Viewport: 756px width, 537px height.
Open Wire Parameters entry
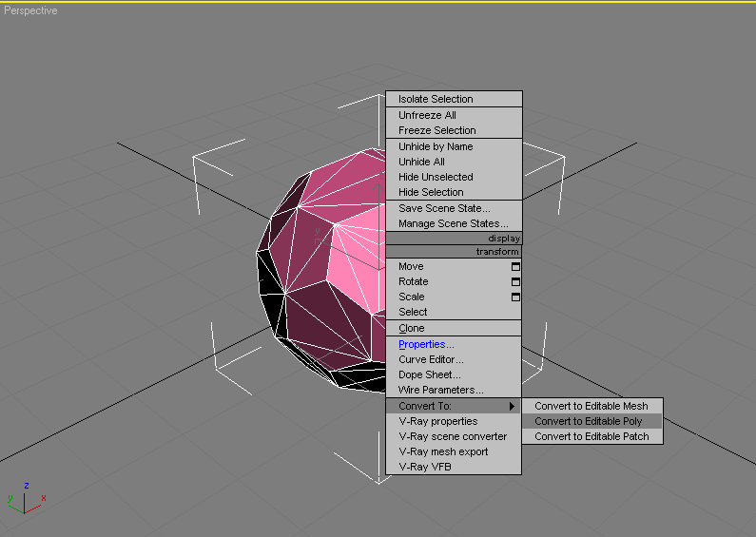tap(454, 390)
